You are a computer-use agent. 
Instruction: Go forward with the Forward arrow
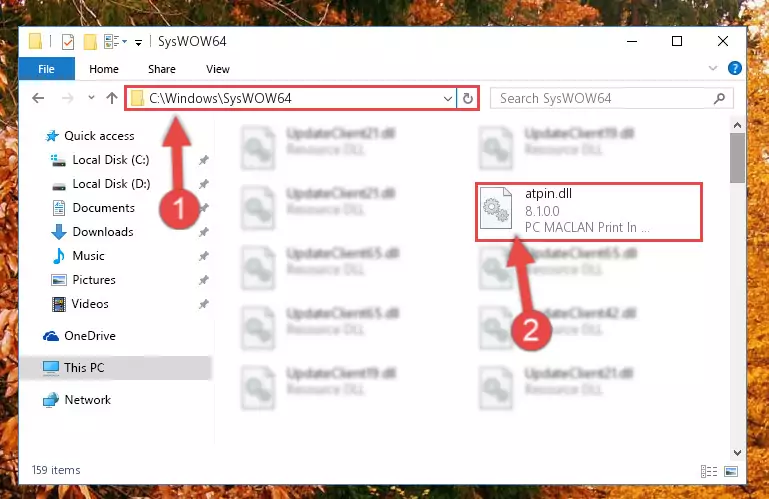(x=67, y=98)
